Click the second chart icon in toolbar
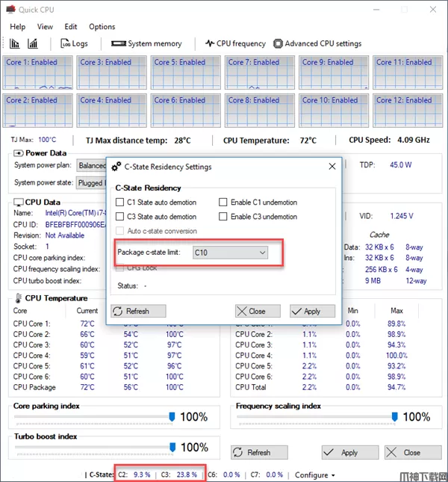The image size is (448, 482). 33,44
